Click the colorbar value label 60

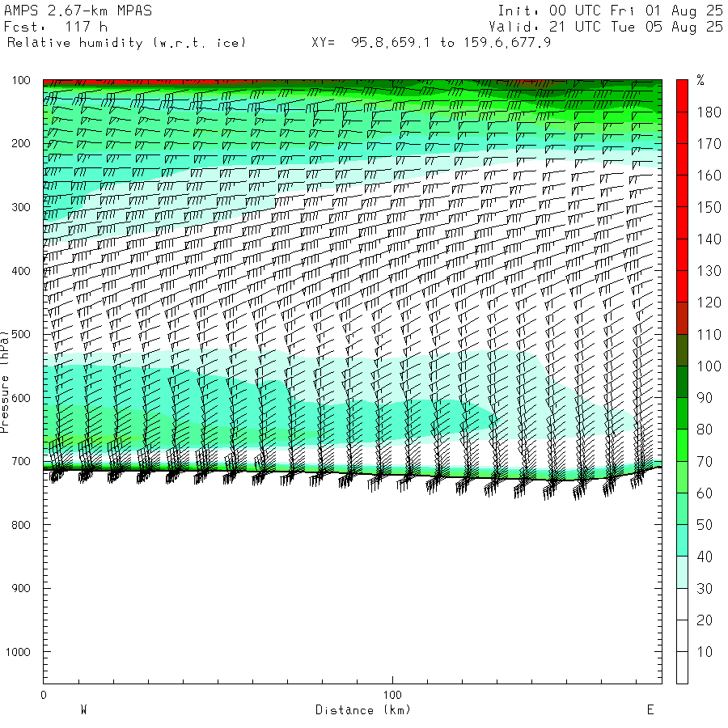point(705,493)
